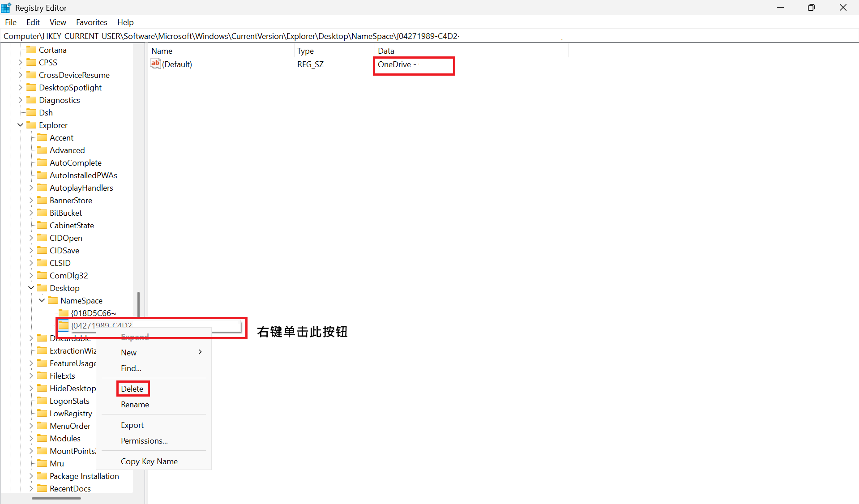Screen dimensions: 859x504
Task: Expand the CLSID key
Action: [31, 263]
